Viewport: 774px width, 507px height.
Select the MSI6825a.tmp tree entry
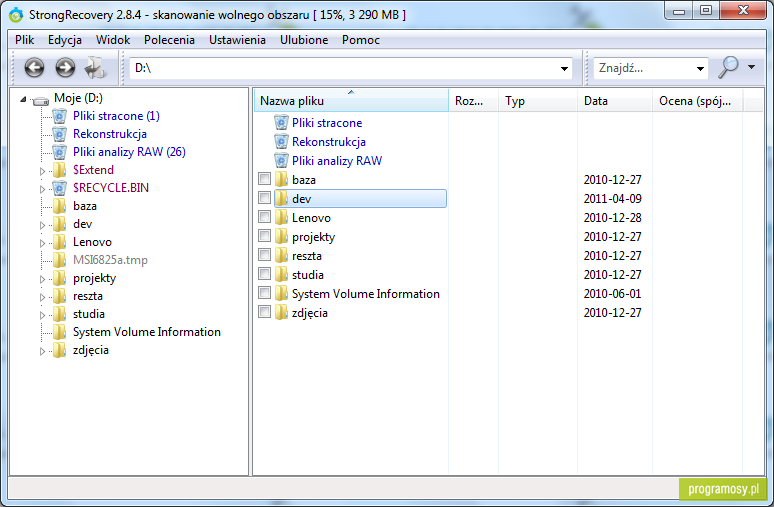110,260
